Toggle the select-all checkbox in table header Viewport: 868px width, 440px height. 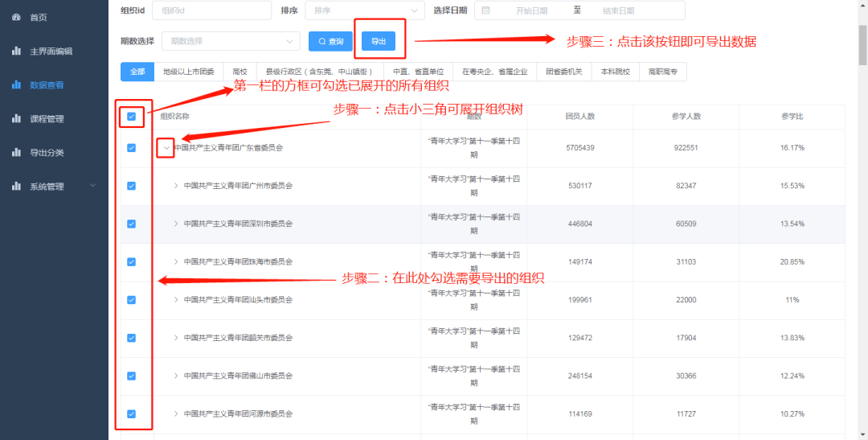(x=132, y=117)
